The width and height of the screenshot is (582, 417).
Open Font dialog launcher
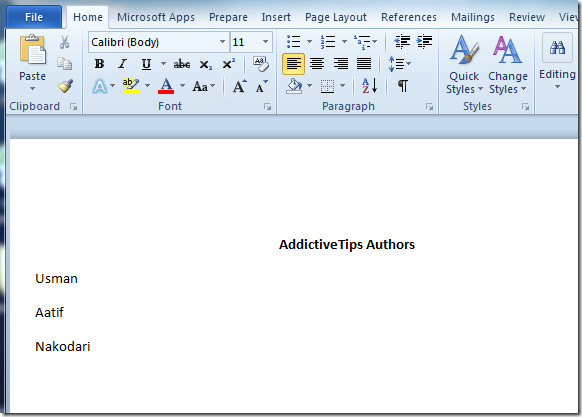click(x=267, y=107)
